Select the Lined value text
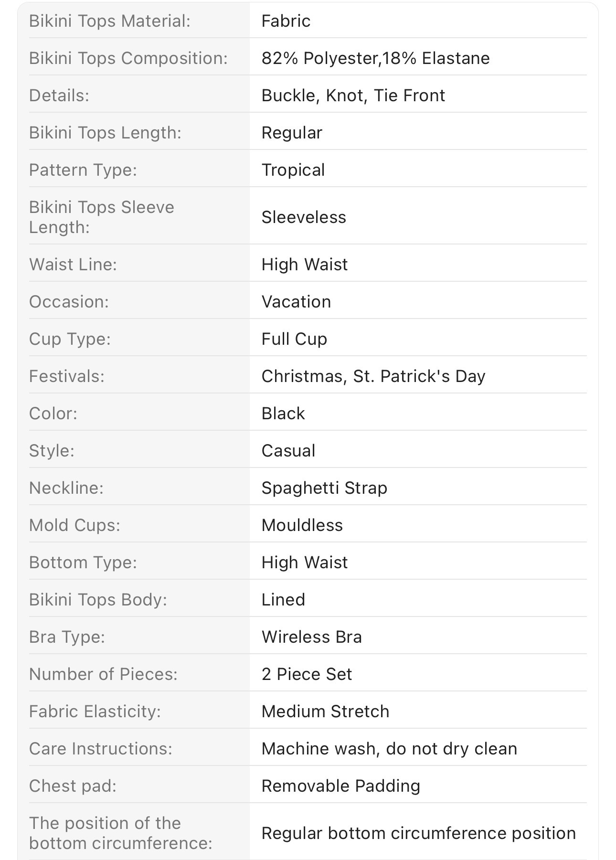 click(x=283, y=600)
